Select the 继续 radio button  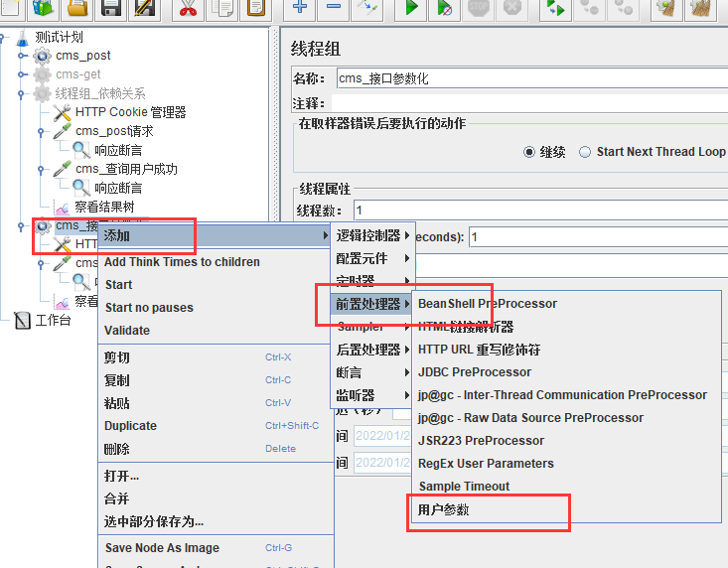[528, 152]
